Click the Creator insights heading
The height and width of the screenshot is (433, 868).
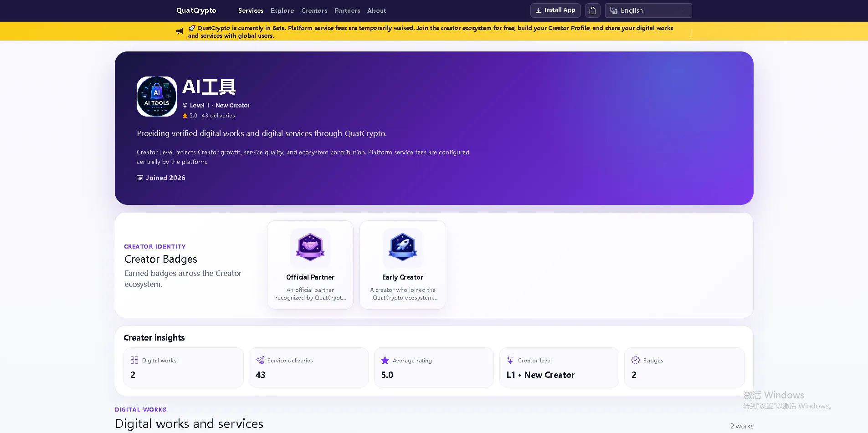154,338
